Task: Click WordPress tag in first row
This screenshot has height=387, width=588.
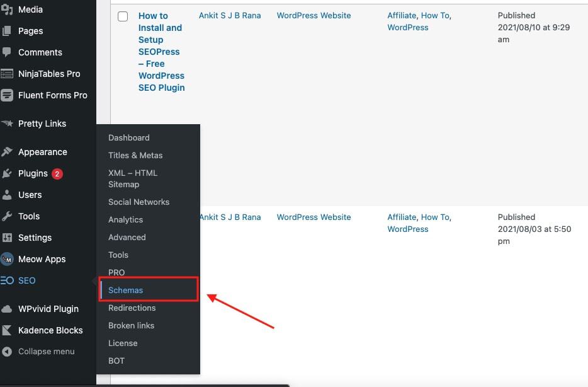Action: click(407, 27)
